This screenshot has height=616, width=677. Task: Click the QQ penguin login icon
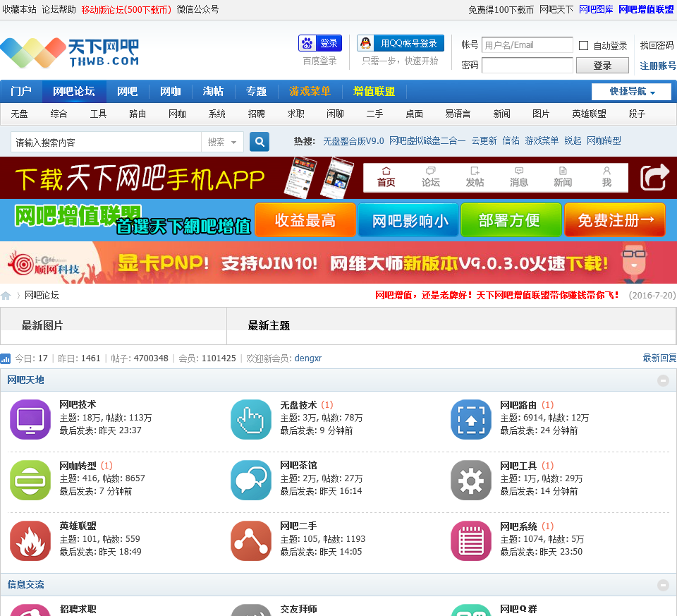(366, 43)
